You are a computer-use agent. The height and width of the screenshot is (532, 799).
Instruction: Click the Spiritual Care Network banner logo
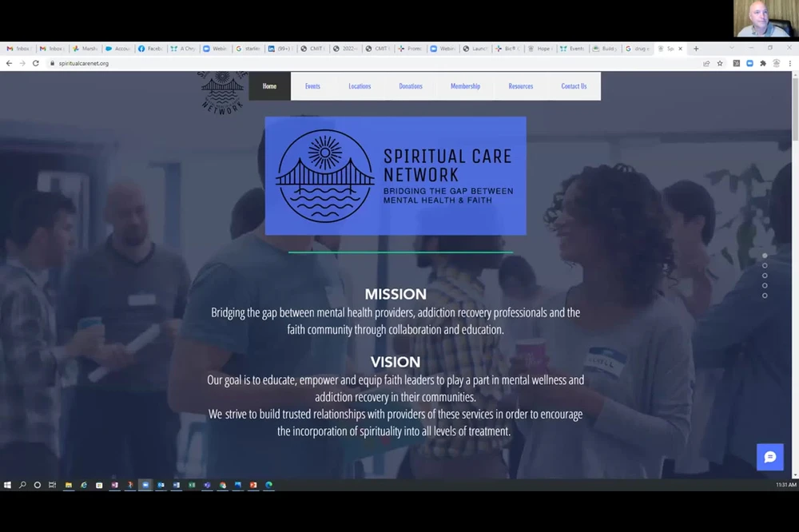pyautogui.click(x=396, y=176)
